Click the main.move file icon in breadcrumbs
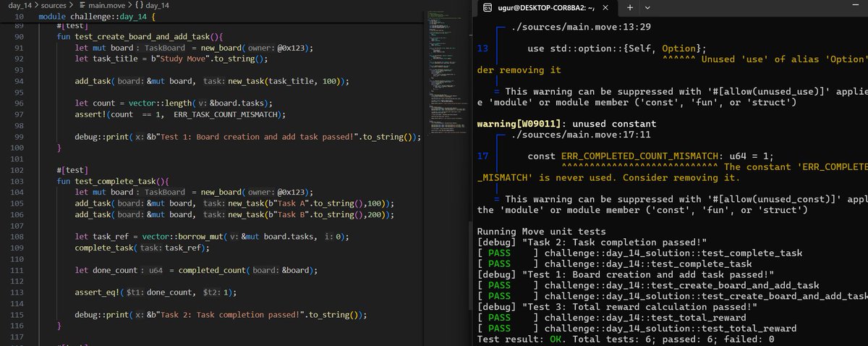Screen dimensions: 868x346 [82, 5]
